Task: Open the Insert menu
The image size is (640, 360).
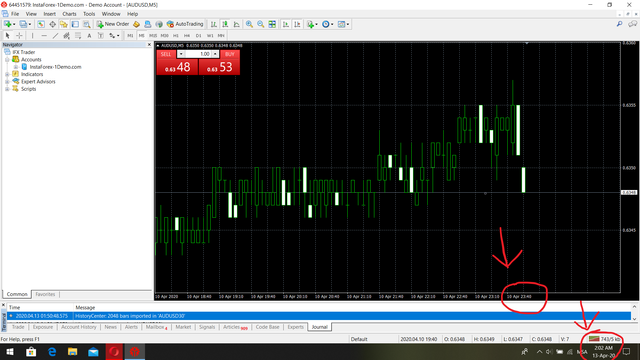Action: 49,14
